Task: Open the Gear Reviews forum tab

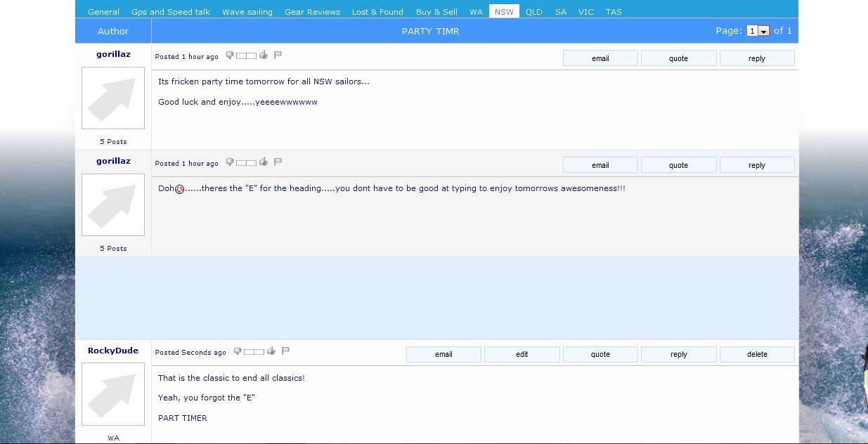Action: pos(312,12)
